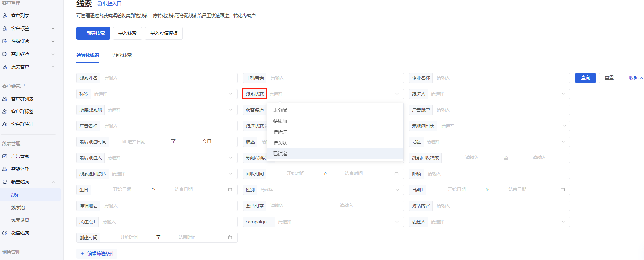
Task: Click the 导入短信模板 button
Action: (x=164, y=33)
